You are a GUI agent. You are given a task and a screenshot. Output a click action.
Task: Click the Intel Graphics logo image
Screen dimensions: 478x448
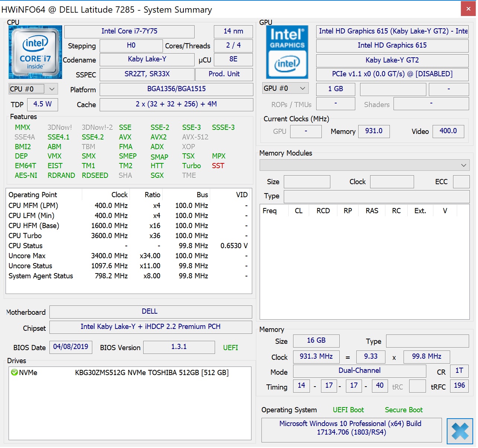pyautogui.click(x=287, y=52)
